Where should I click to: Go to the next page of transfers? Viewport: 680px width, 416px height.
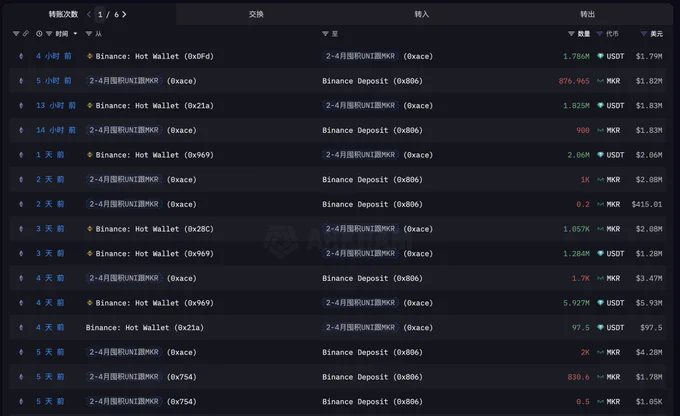point(124,14)
